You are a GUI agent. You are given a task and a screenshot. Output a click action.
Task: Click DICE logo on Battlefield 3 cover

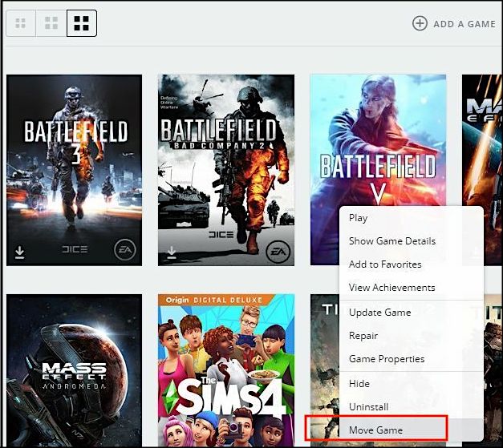click(75, 250)
